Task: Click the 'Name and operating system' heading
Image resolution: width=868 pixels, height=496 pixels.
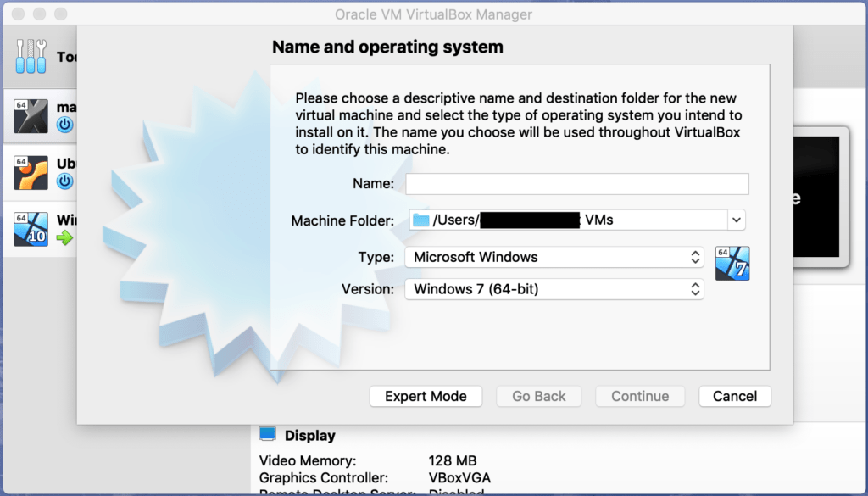Action: pyautogui.click(x=387, y=47)
